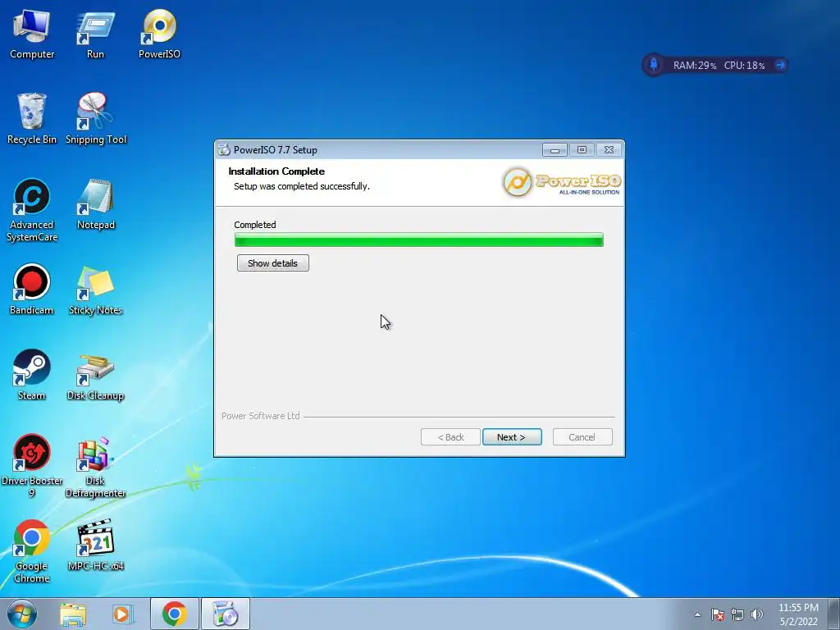Open network status tray icon
This screenshot has height=630, width=840.
coord(737,614)
